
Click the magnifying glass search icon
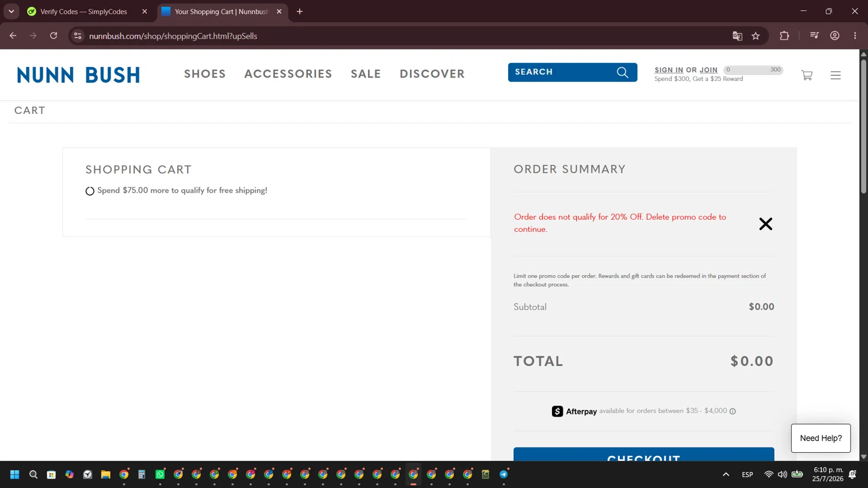tap(623, 72)
